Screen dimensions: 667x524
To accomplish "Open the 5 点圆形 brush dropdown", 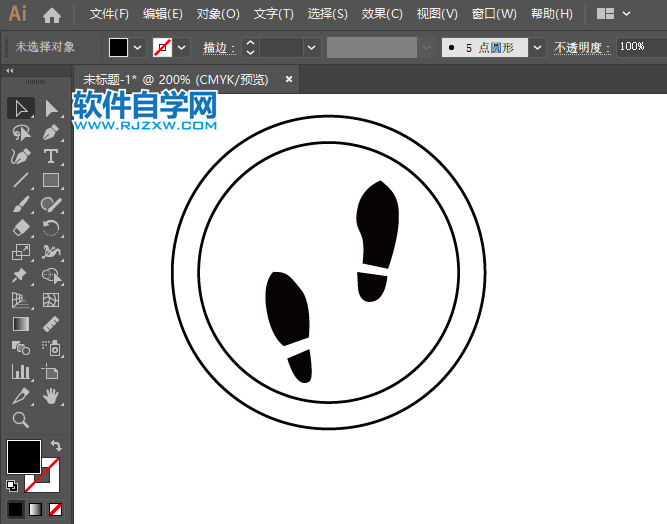I will click(537, 48).
